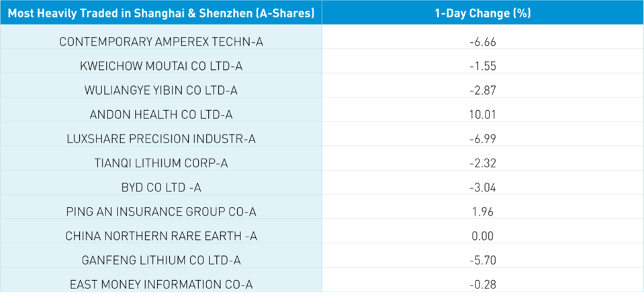This screenshot has height=299, width=644.
Task: Click the 0.00 change value
Action: point(482,236)
